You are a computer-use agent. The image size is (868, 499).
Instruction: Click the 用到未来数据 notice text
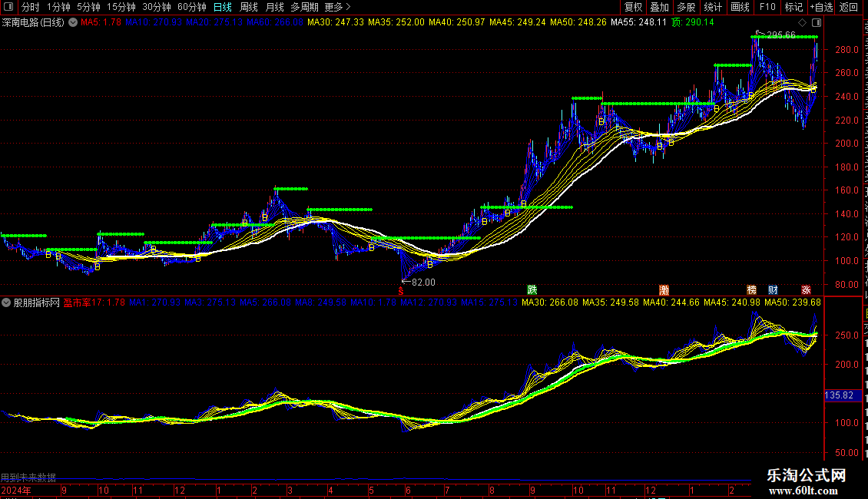click(28, 478)
